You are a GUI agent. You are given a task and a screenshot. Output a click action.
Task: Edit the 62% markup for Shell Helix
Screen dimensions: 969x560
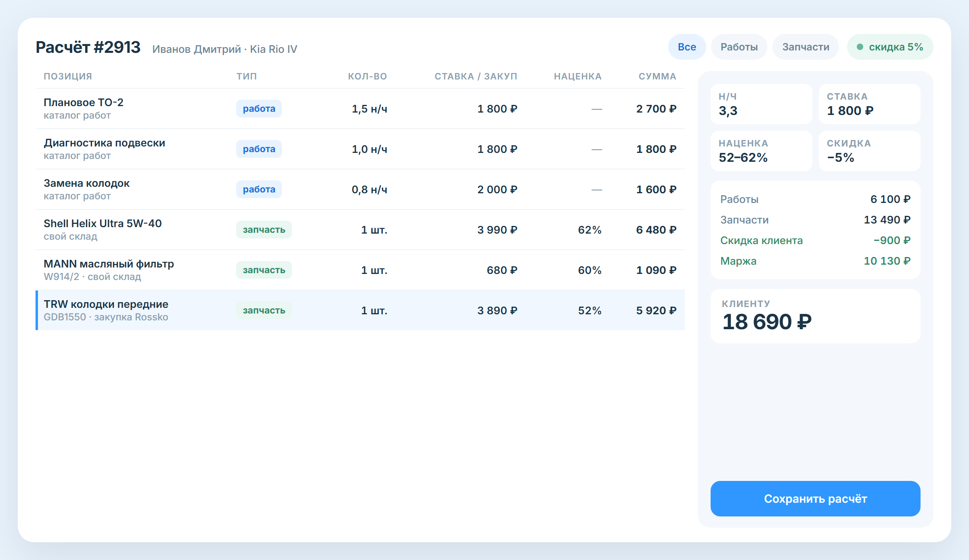[589, 230]
